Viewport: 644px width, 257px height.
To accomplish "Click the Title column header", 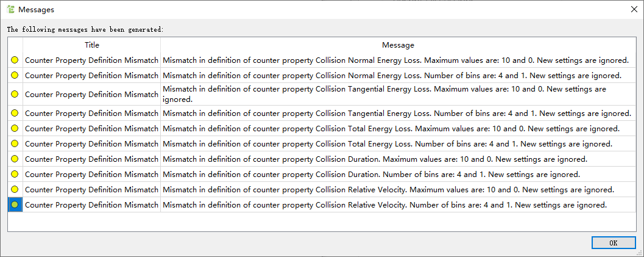I will (x=91, y=45).
